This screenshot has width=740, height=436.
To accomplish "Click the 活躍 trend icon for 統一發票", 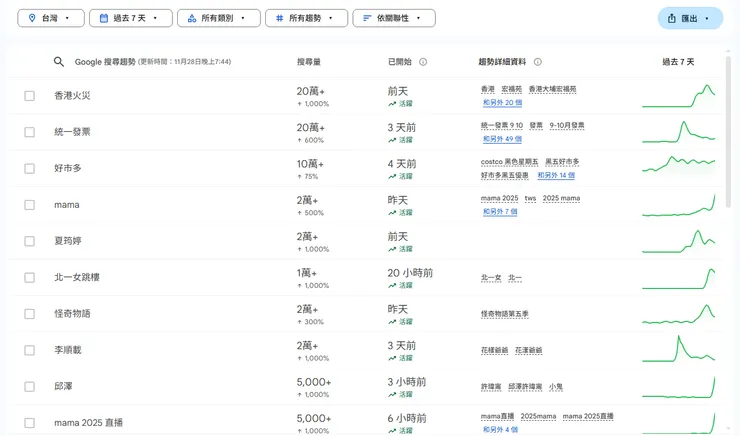I will coord(392,140).
